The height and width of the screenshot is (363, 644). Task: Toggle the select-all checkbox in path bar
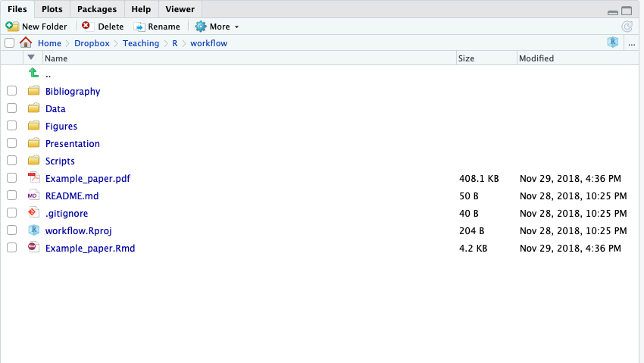(x=9, y=43)
